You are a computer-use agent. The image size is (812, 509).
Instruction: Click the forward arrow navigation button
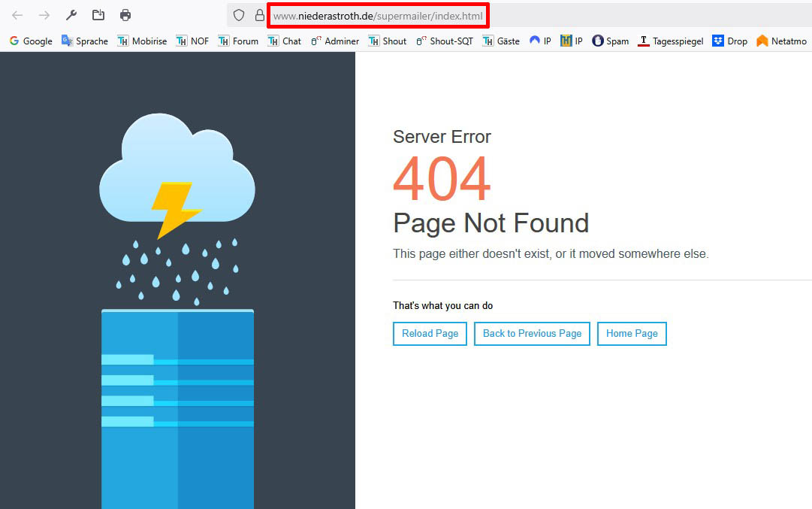[x=44, y=15]
